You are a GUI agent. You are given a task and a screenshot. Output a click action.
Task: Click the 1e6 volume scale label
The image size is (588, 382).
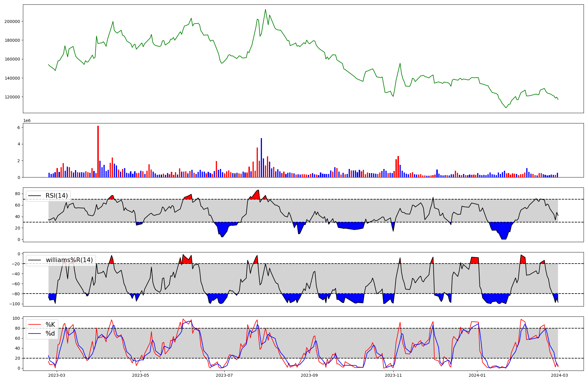point(27,121)
